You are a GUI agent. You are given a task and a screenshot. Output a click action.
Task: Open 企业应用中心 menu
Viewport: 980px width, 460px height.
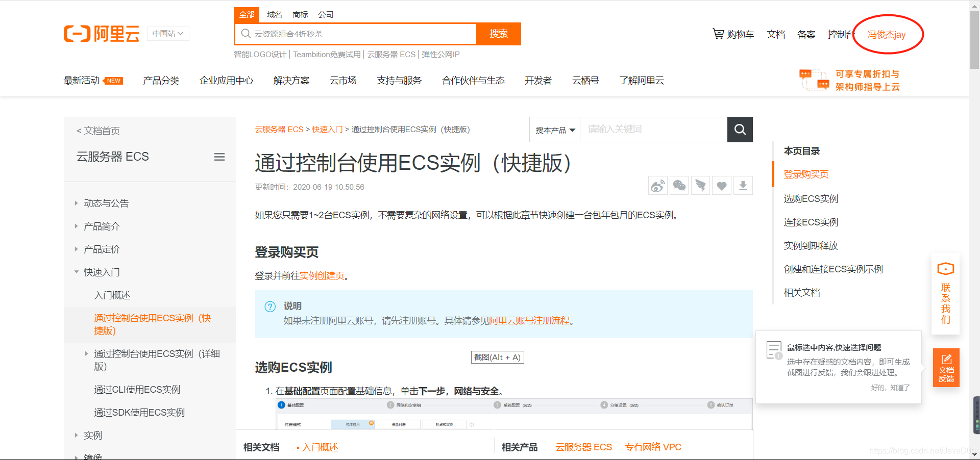pos(226,81)
